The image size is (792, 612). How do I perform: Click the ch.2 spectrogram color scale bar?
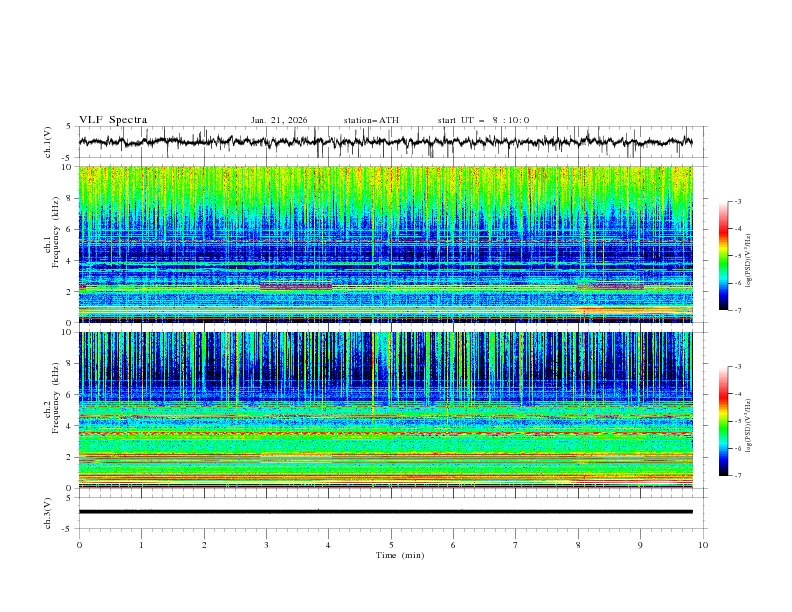(x=723, y=421)
